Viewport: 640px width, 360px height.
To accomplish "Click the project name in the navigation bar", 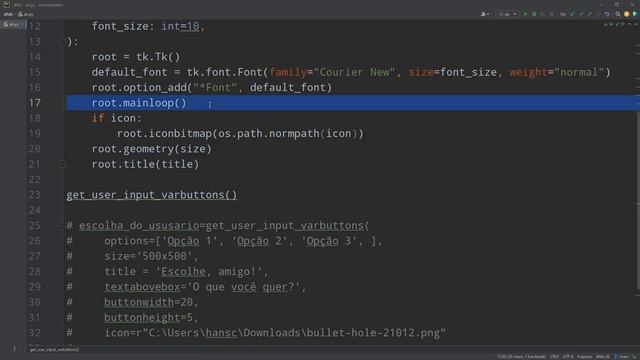I will (8, 14).
